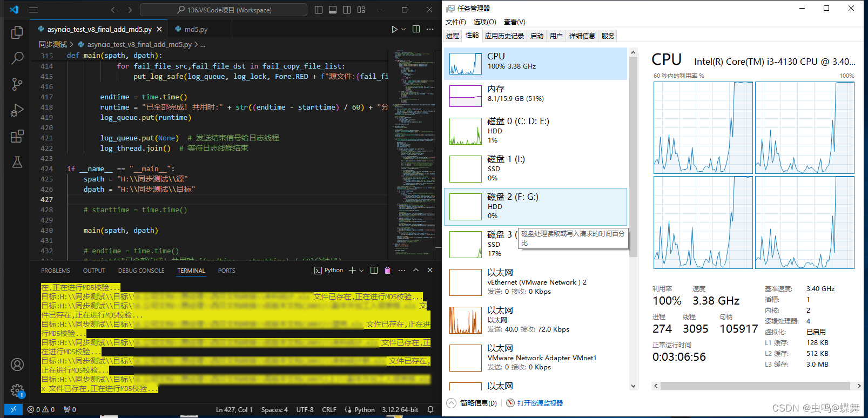
Task: Click 打开资源监视器 link
Action: tap(540, 403)
